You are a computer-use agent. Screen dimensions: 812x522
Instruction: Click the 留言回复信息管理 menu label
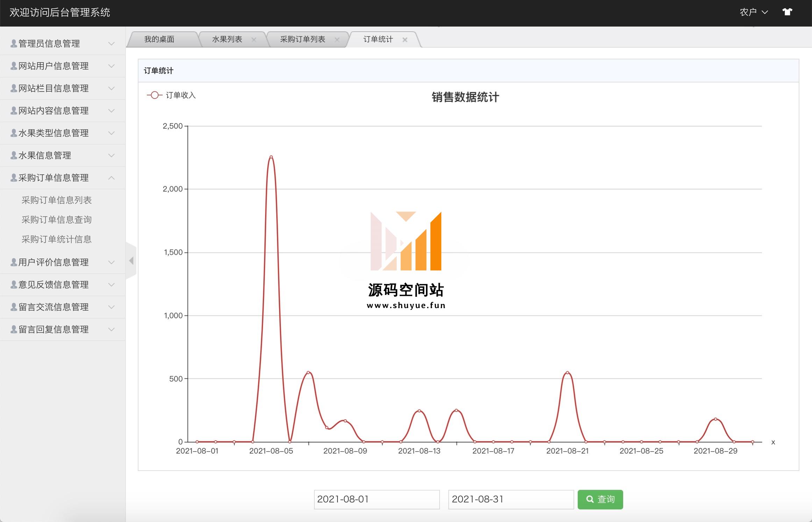point(54,329)
